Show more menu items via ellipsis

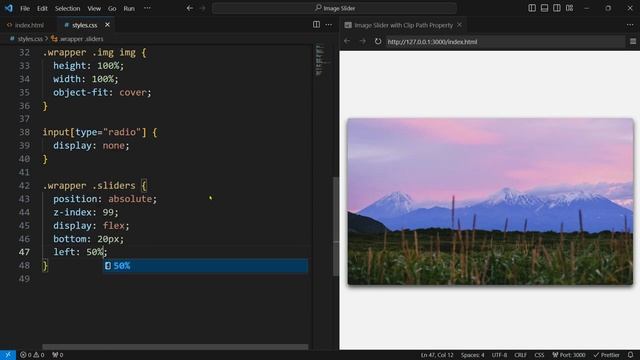(x=147, y=8)
